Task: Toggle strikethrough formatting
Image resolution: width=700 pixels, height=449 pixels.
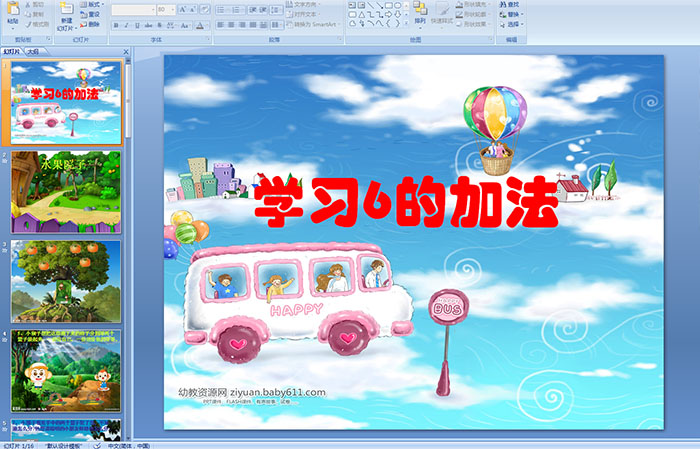Action: tap(148, 25)
